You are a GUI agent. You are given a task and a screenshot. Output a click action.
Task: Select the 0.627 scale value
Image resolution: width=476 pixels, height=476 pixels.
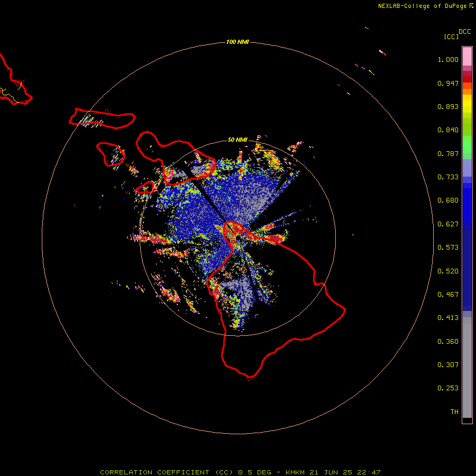448,224
